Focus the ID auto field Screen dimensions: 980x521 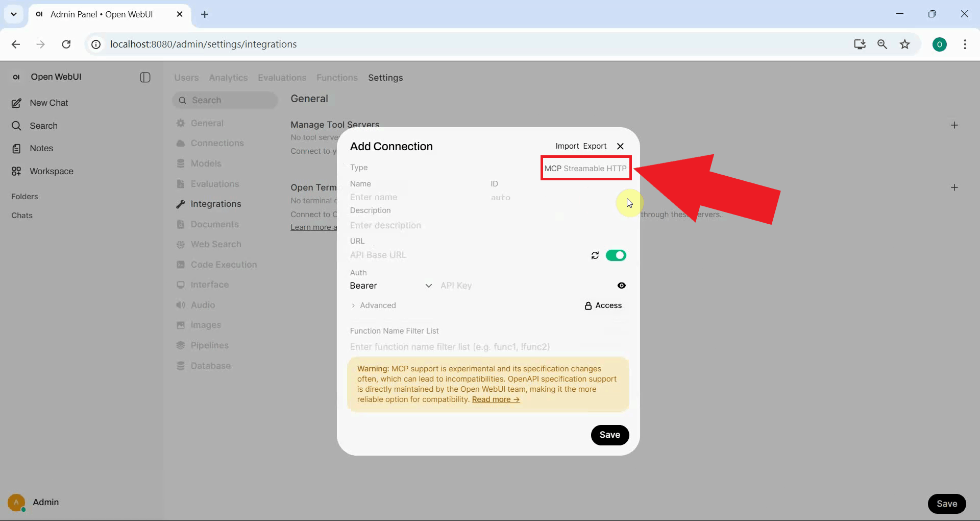pyautogui.click(x=558, y=197)
